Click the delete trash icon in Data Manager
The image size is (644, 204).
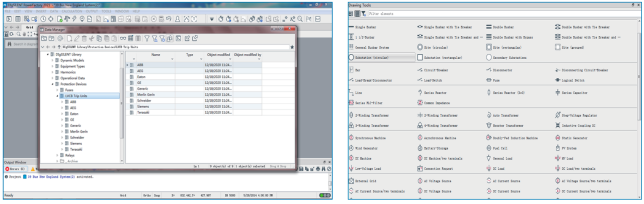tap(84, 38)
